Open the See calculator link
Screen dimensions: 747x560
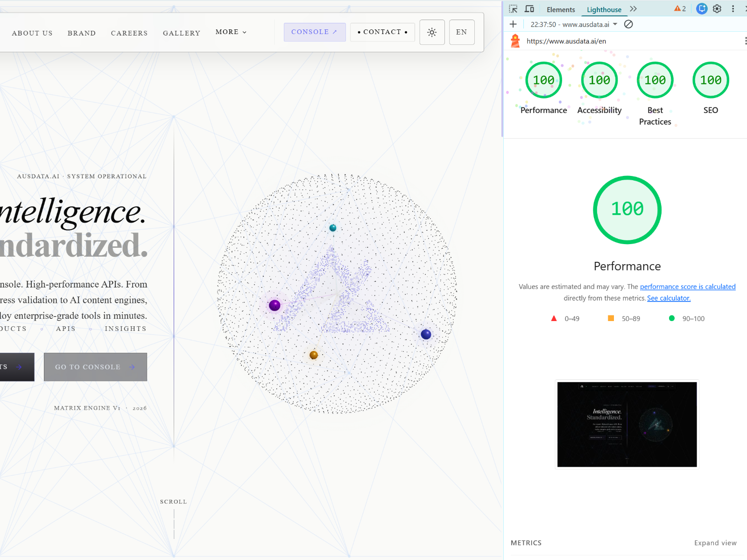point(669,298)
